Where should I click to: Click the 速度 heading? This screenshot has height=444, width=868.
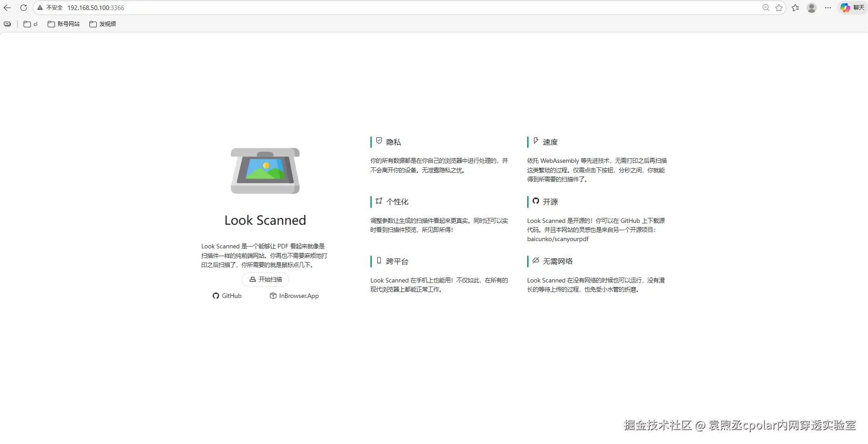(x=550, y=142)
